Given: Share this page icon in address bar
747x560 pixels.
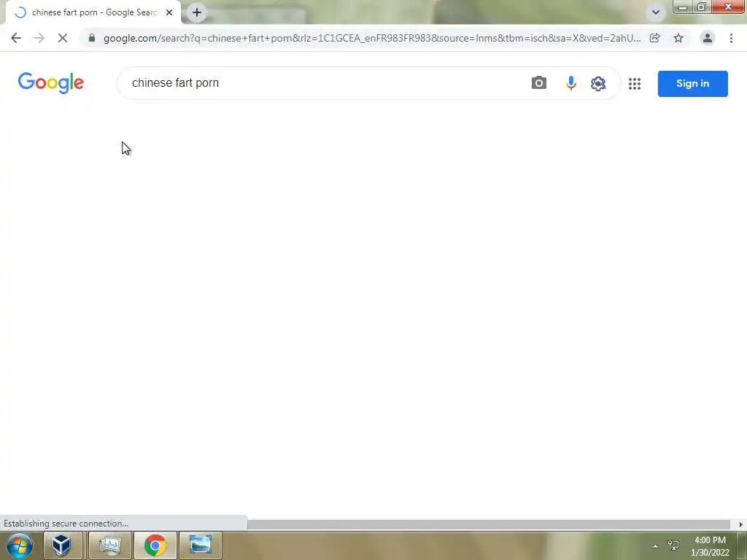Looking at the screenshot, I should [x=655, y=38].
